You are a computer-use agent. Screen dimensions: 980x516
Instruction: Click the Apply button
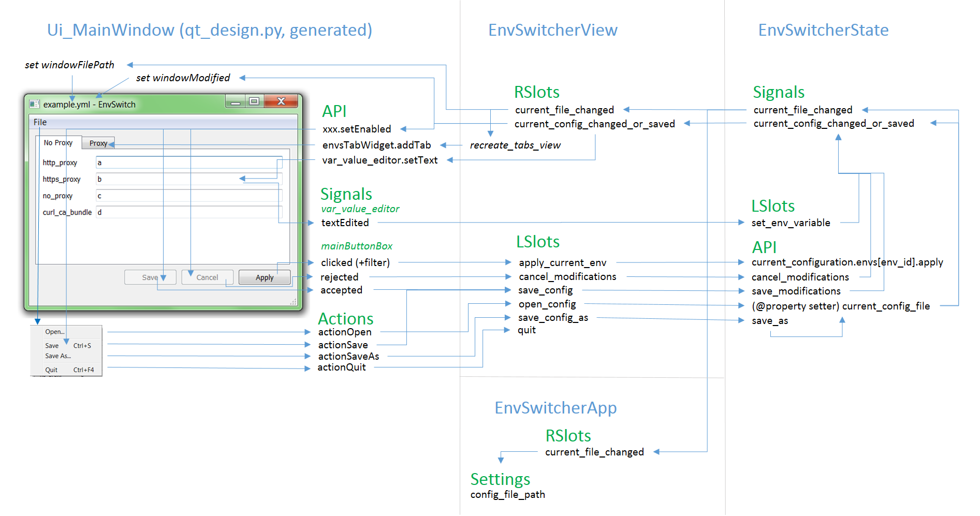pos(265,277)
